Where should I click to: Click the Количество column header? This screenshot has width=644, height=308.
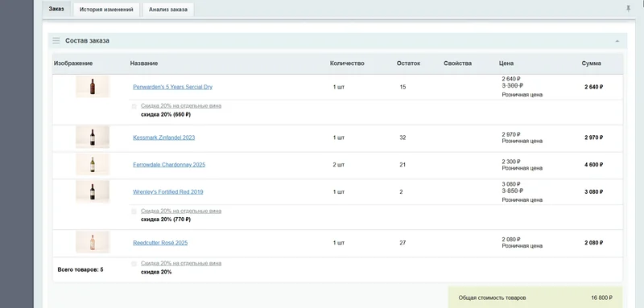click(x=347, y=64)
